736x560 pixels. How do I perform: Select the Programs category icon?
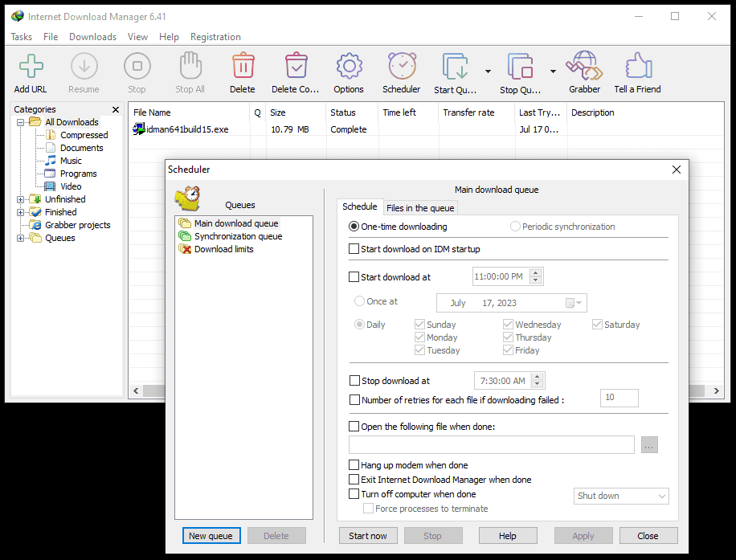[50, 174]
